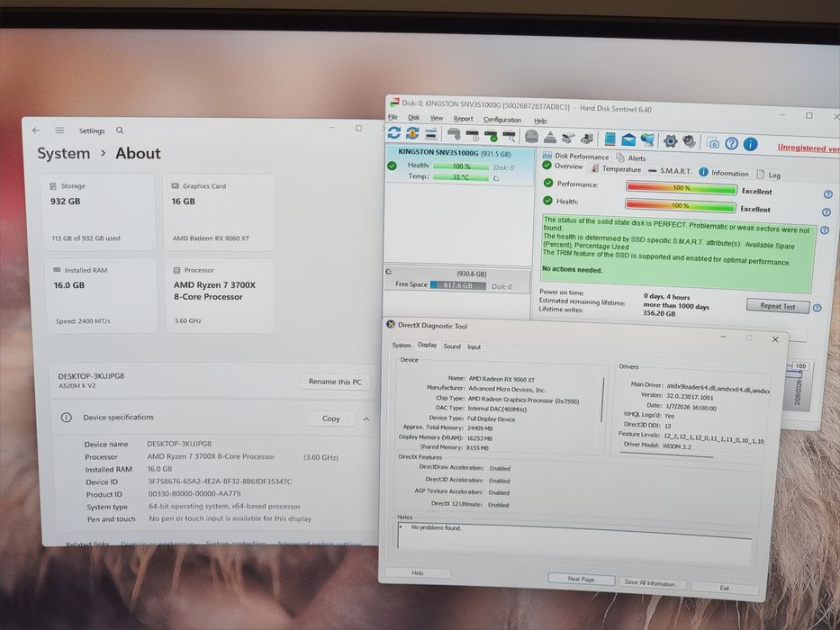
Task: Open the Installed RAM 16.0 GB card
Action: [102, 296]
